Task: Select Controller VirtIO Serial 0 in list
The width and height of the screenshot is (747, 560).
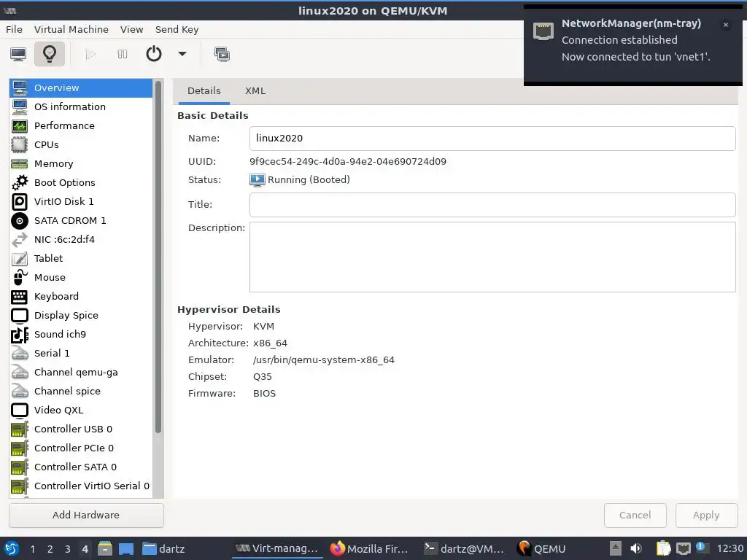Action: pos(81,486)
